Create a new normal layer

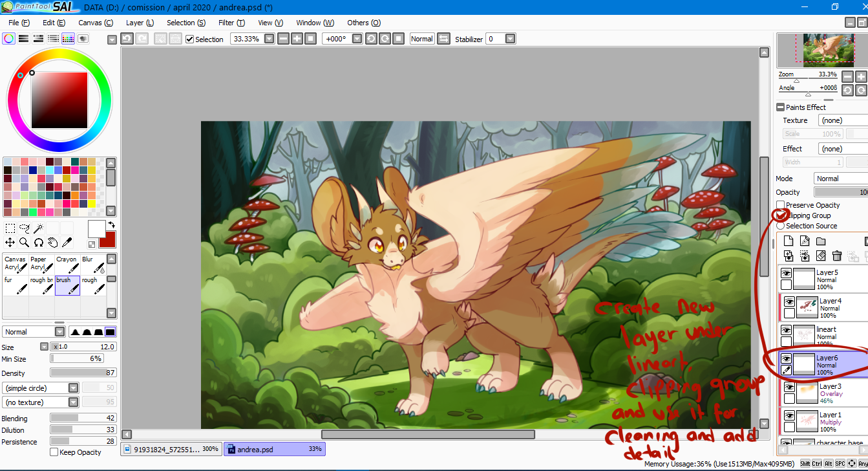click(x=788, y=241)
